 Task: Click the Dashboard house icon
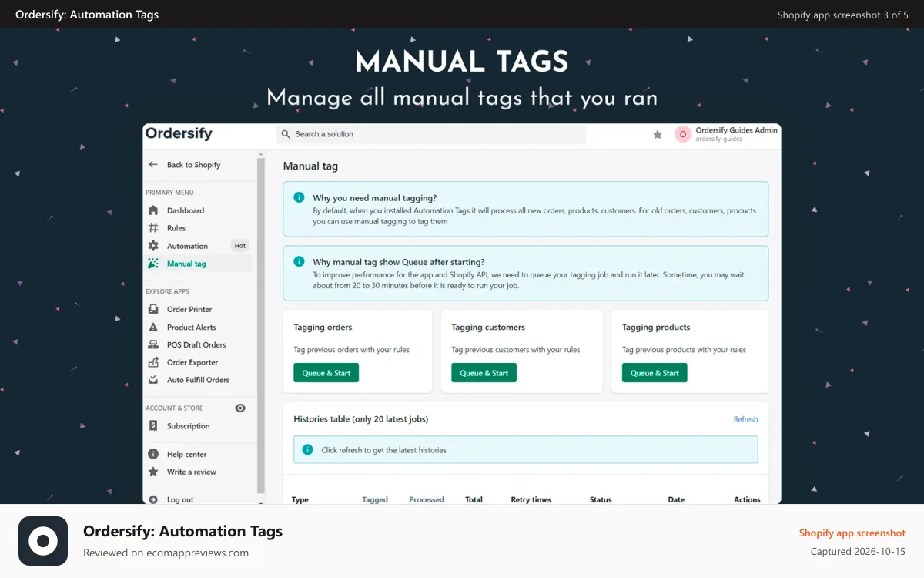pos(153,210)
